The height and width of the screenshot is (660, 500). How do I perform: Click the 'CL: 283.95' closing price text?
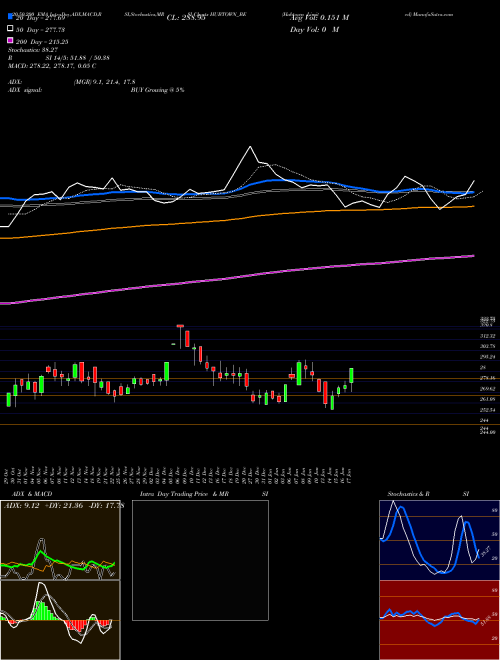coord(186,18)
